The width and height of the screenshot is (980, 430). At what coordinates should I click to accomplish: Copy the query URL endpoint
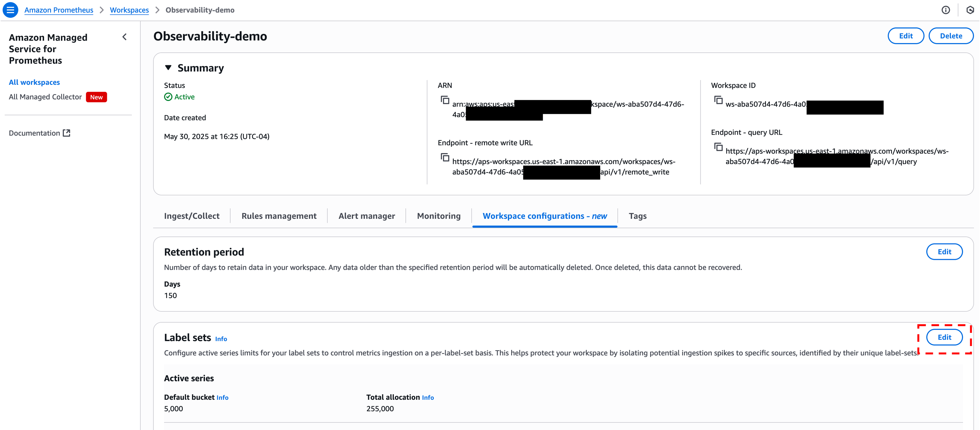[718, 147]
